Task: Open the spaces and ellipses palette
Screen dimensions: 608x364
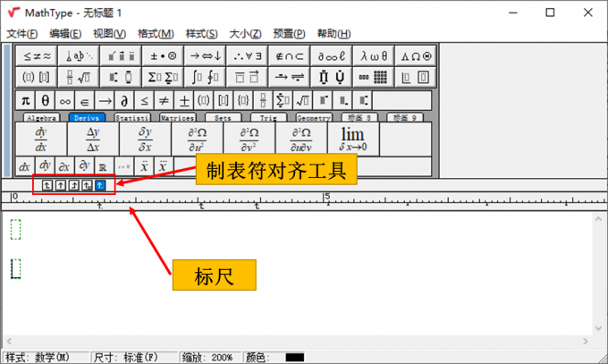Action: 79,55
